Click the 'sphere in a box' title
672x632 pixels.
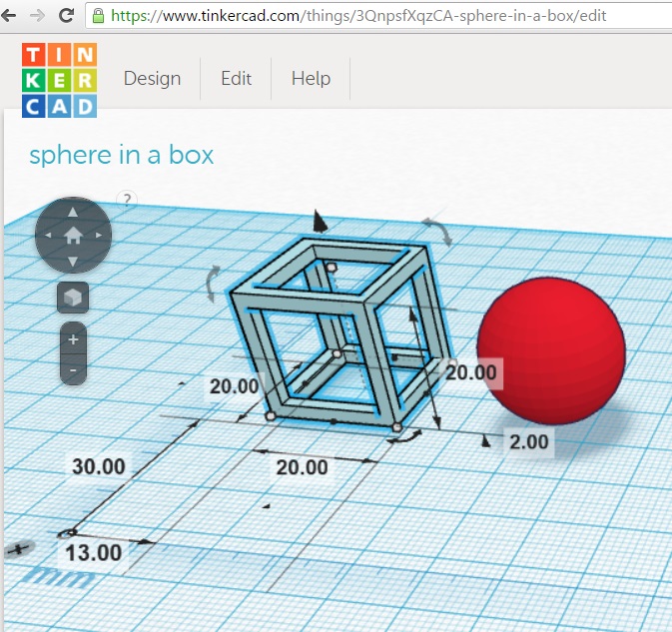pyautogui.click(x=121, y=155)
